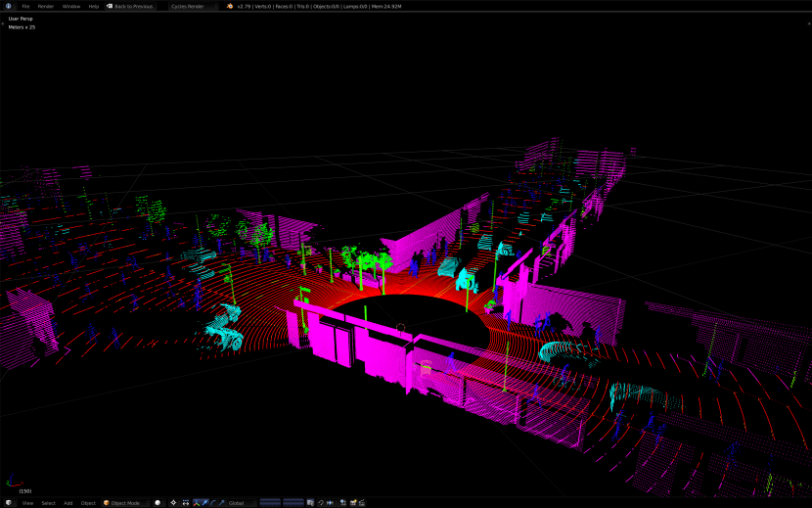Image resolution: width=812 pixels, height=508 pixels.
Task: Open the View menu in the viewport header
Action: tap(27, 503)
